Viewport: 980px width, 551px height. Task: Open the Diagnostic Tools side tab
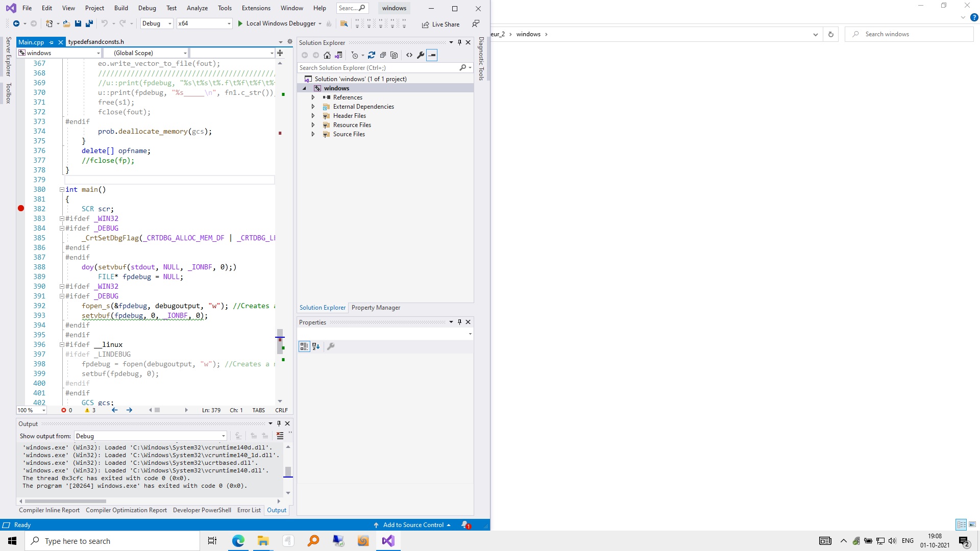coord(481,58)
